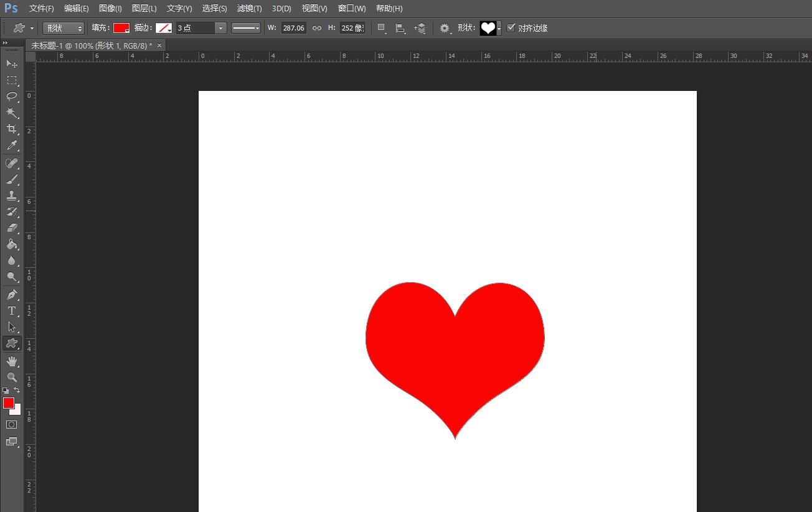
Task: Expand the stroke width 3点 dropdown
Action: [x=220, y=28]
